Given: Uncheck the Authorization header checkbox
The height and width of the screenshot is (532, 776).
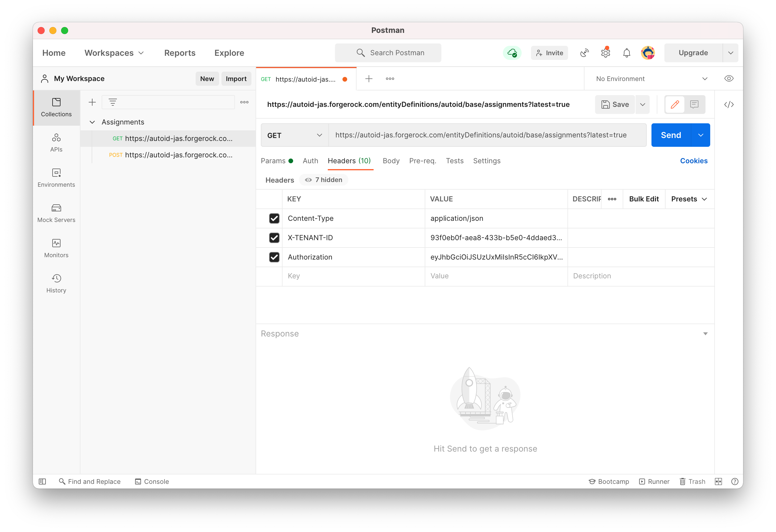Looking at the screenshot, I should pos(274,257).
